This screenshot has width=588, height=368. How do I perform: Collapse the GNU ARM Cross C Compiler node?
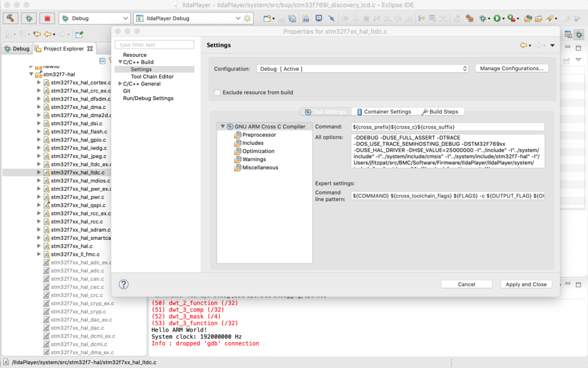222,126
